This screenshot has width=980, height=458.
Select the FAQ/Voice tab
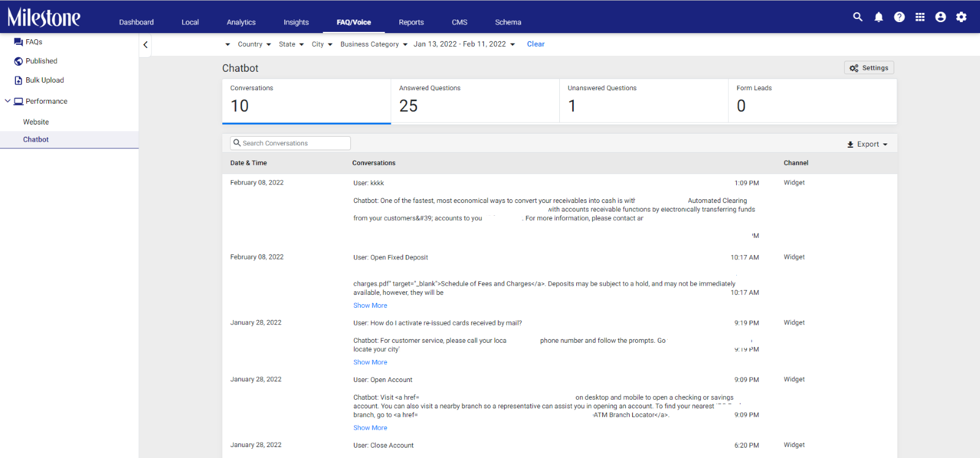(353, 22)
